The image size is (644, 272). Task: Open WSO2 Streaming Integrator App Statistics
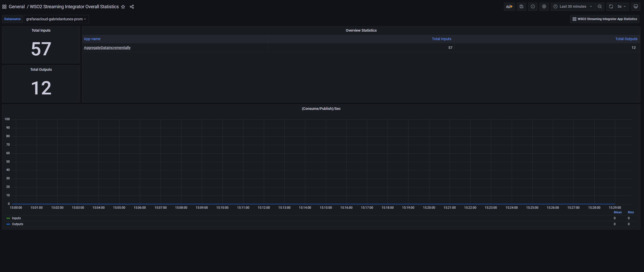point(604,19)
